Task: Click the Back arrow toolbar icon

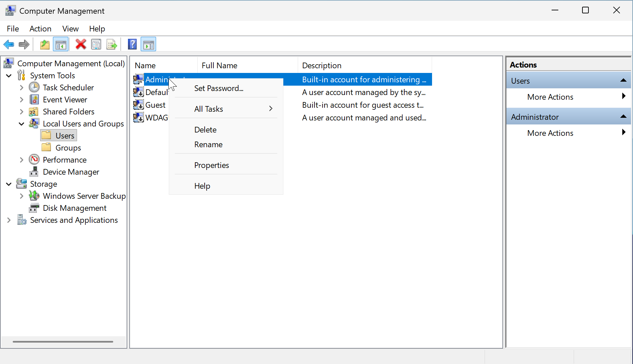Action: pos(9,44)
